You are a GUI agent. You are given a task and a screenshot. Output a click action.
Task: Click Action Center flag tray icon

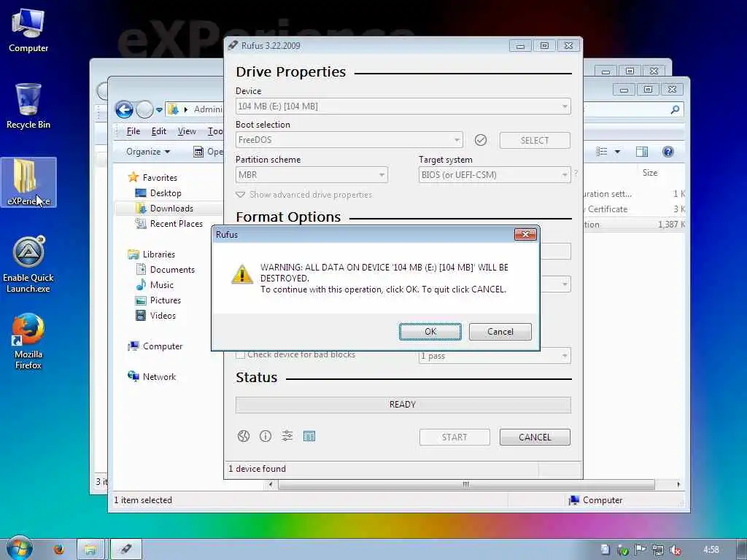640,550
